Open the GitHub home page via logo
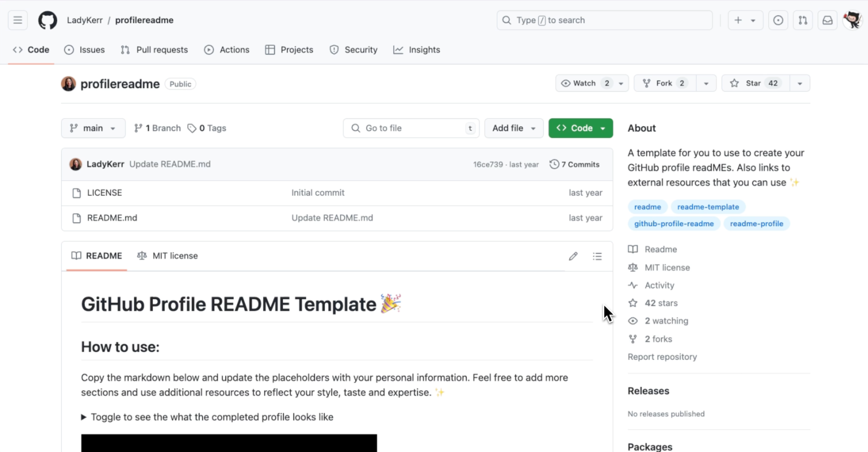Viewport: 868px width, 452px height. (47, 20)
